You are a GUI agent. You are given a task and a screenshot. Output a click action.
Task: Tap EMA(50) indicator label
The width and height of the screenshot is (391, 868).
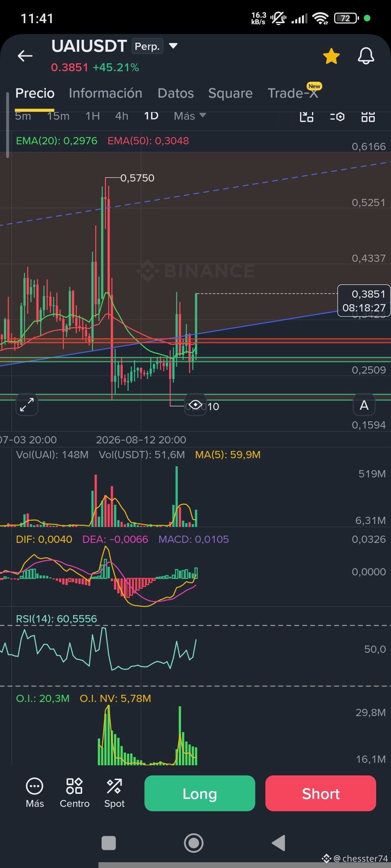click(x=148, y=141)
